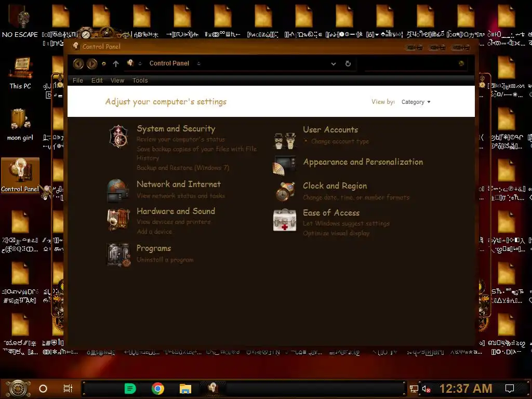This screenshot has width=532, height=399.
Task: Launch Google Chrome from the taskbar
Action: pyautogui.click(x=158, y=389)
